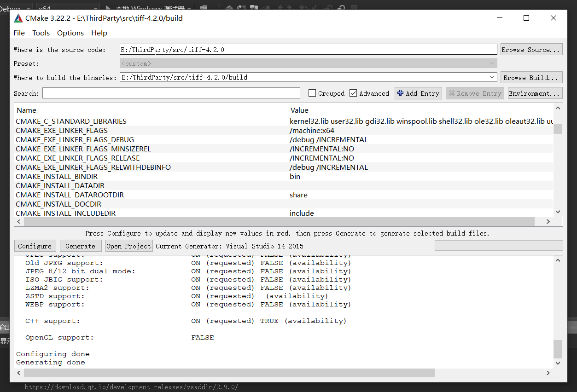Screen dimensions: 577x392
Task: Toggle the Grouped checkbox
Action: [312, 93]
